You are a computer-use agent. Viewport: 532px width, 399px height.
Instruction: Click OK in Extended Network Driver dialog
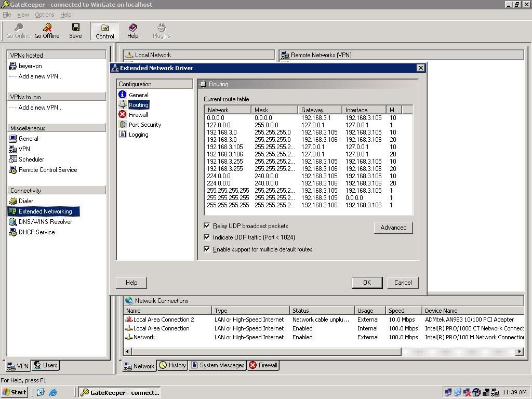(x=367, y=283)
